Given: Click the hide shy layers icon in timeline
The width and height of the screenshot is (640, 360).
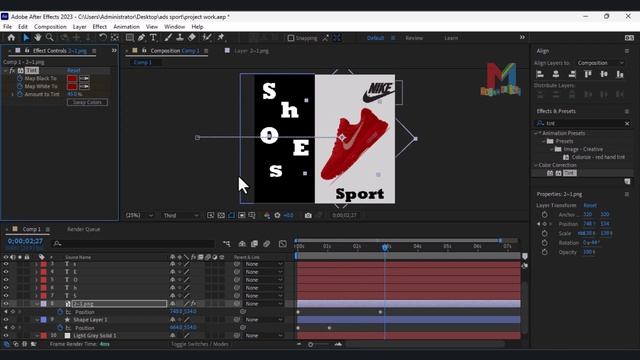Looking at the screenshot, I should (x=242, y=244).
